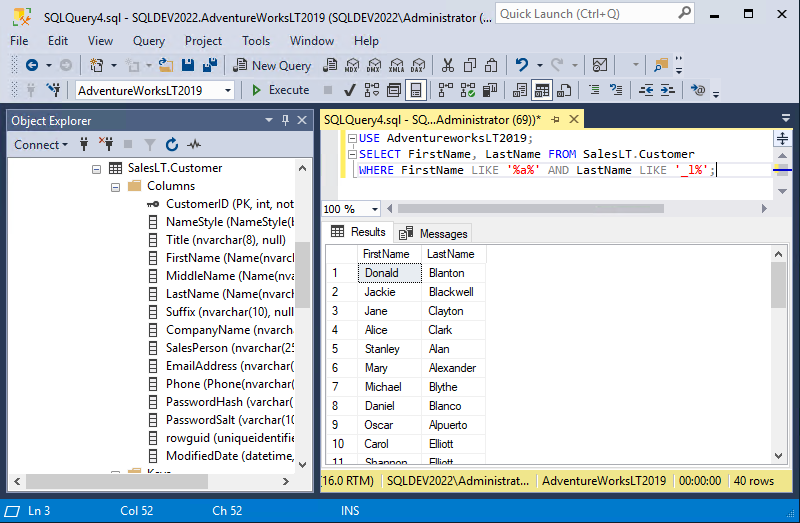Click the Object Explorer Disconnect icon

(106, 145)
